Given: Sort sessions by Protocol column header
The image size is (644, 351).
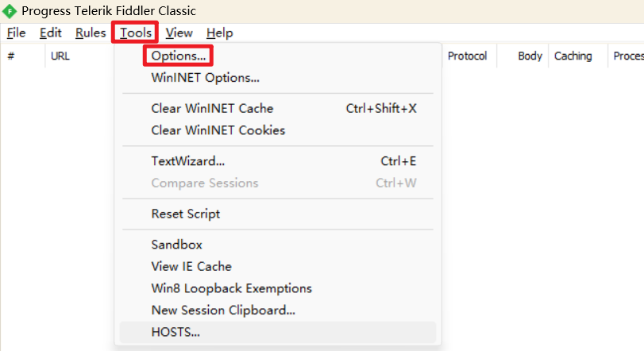Looking at the screenshot, I should coord(468,56).
